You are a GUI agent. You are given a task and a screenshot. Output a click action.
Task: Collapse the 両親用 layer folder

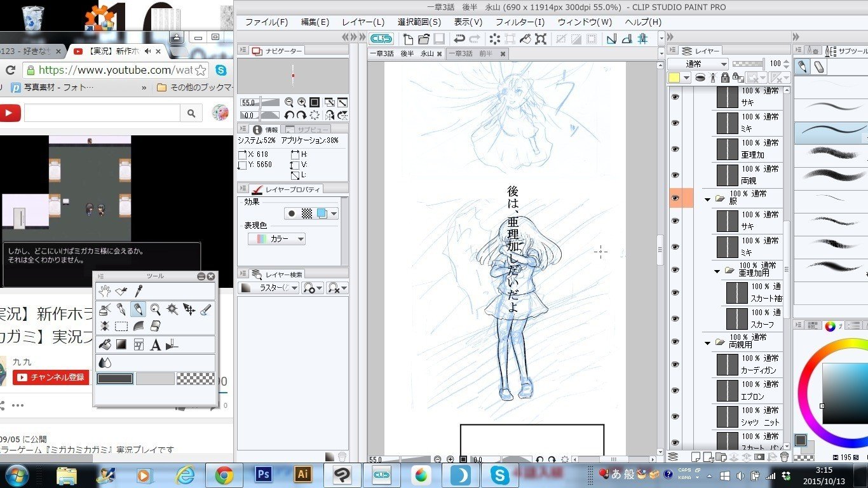point(708,342)
